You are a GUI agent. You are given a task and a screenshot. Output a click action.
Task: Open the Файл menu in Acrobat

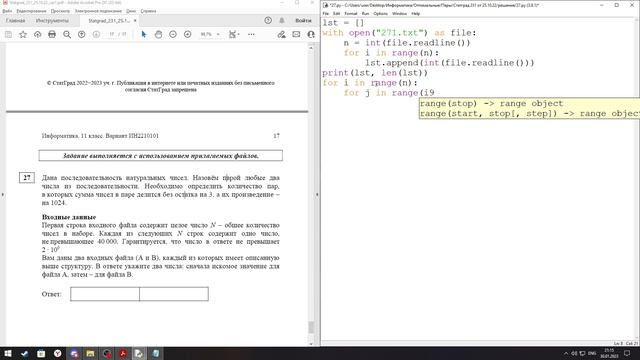(7, 11)
